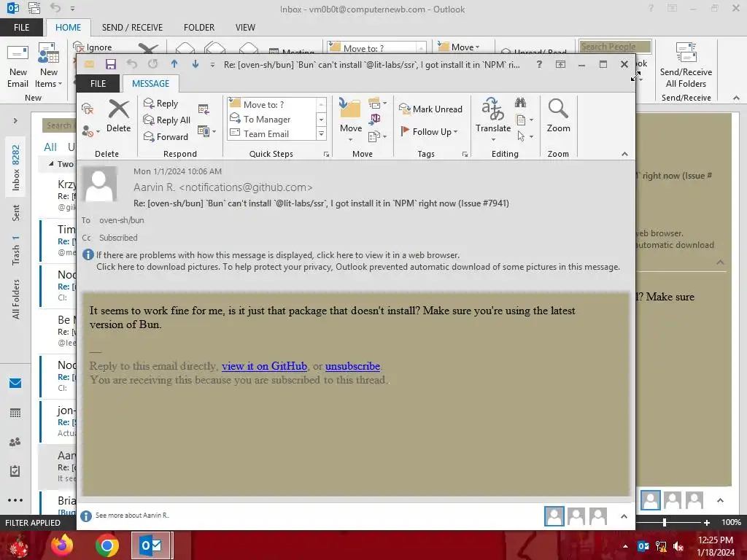Image resolution: width=747 pixels, height=560 pixels.
Task: Open Google Chrome from the taskbar
Action: click(107, 545)
